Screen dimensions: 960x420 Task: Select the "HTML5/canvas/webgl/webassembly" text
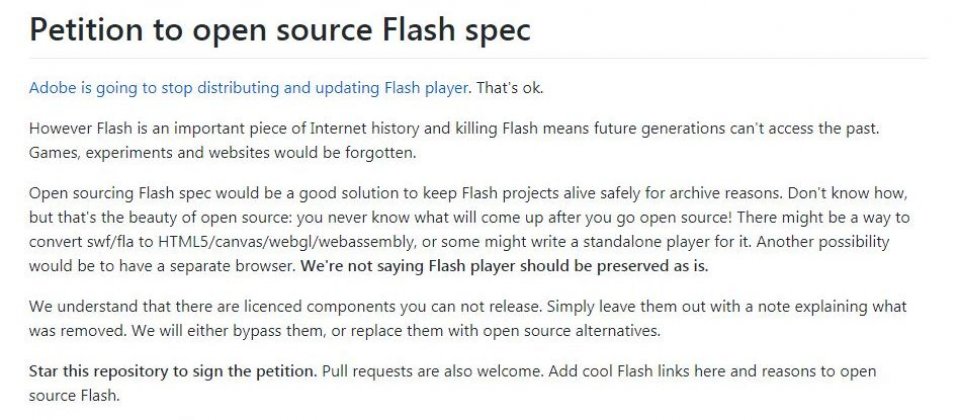click(286, 242)
